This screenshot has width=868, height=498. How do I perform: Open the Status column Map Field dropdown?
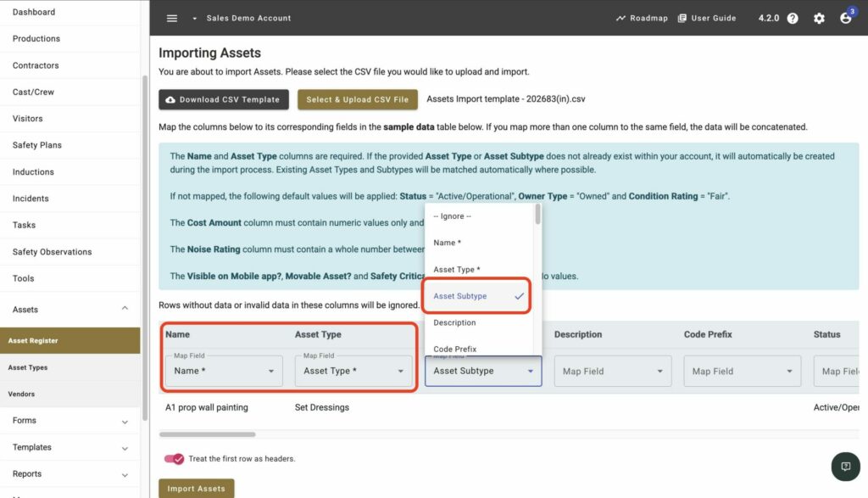837,371
